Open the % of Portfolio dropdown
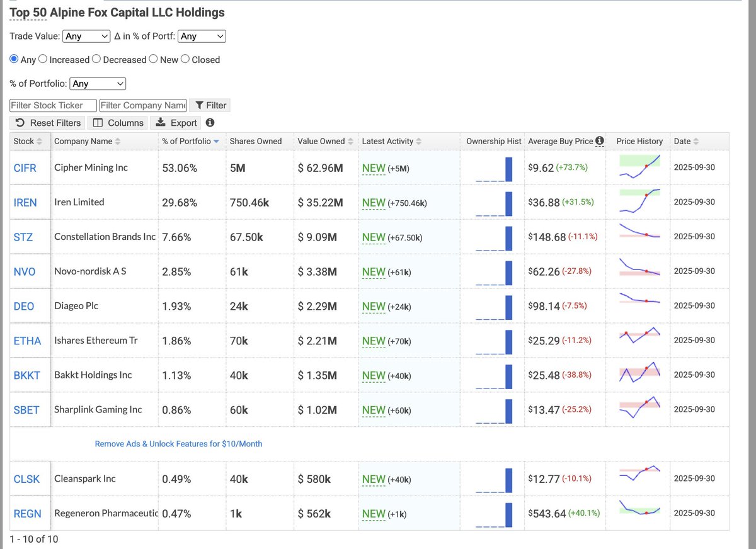 (98, 84)
